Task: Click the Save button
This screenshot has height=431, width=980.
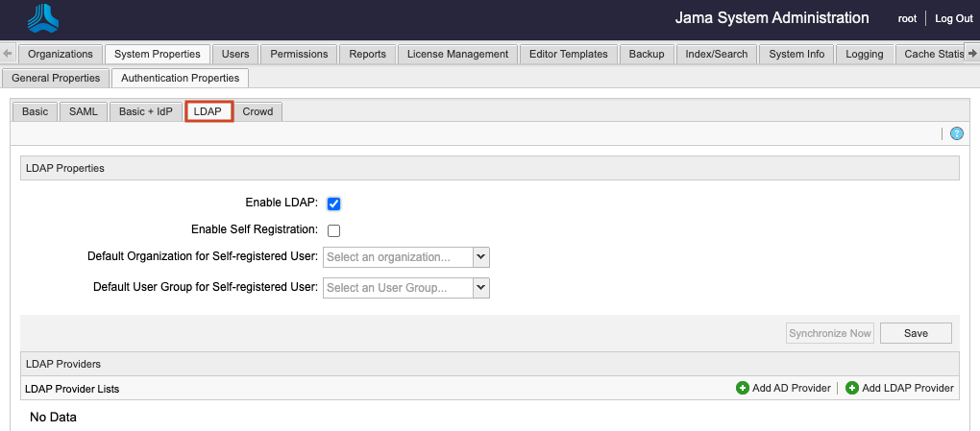Action: pos(916,333)
